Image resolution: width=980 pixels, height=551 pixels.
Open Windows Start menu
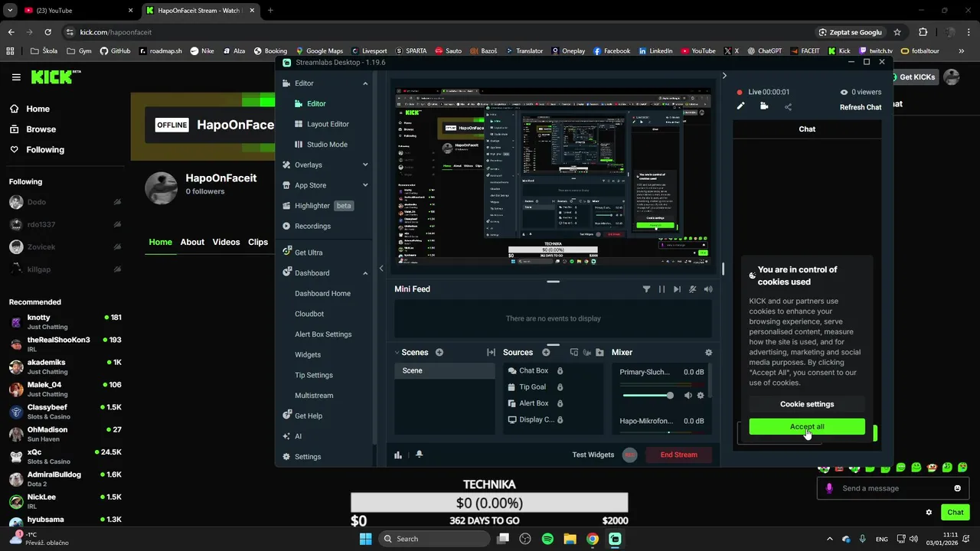366,539
